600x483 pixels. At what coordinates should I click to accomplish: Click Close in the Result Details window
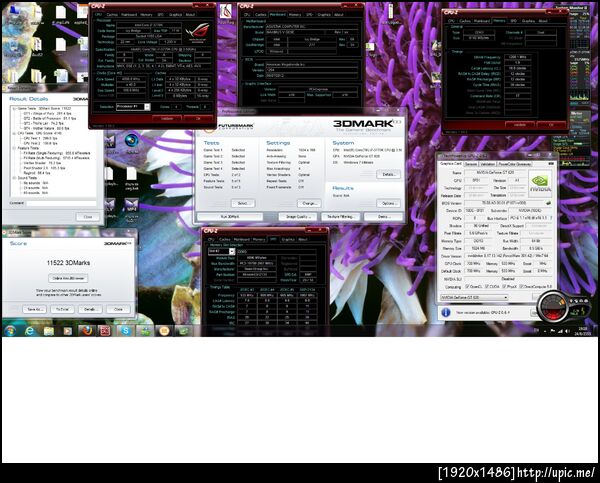(x=88, y=217)
